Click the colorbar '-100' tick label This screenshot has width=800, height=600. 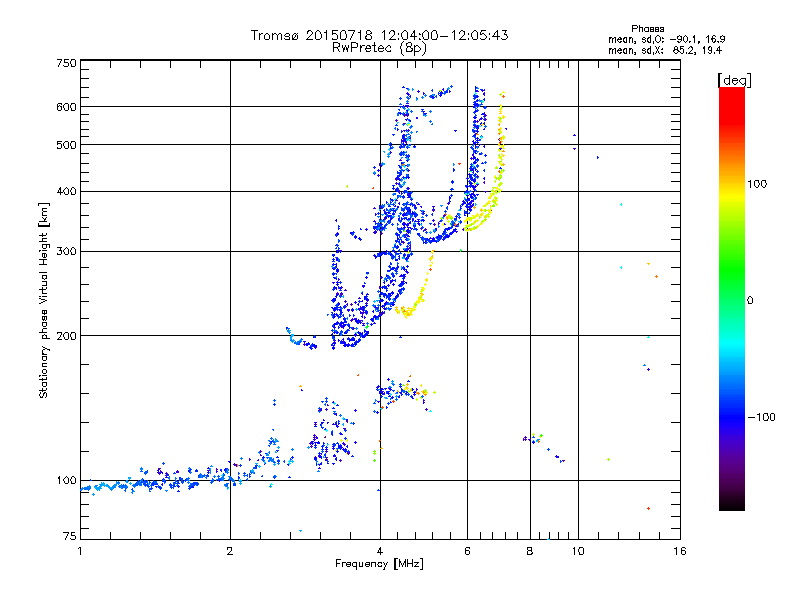(761, 417)
